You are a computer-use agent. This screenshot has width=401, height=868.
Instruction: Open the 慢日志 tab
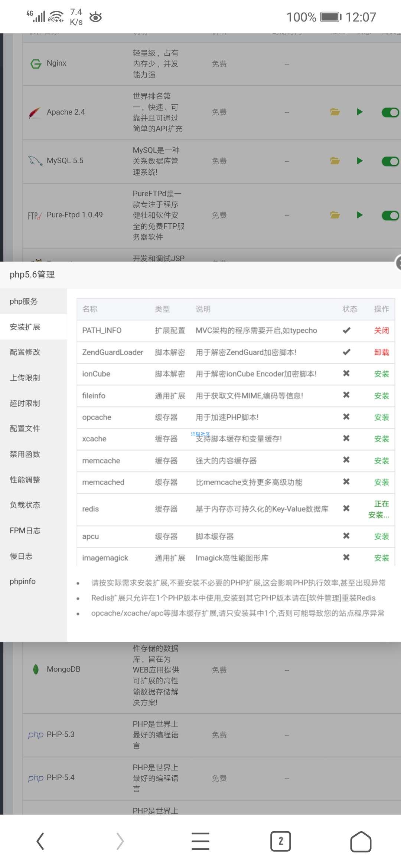[x=33, y=556]
